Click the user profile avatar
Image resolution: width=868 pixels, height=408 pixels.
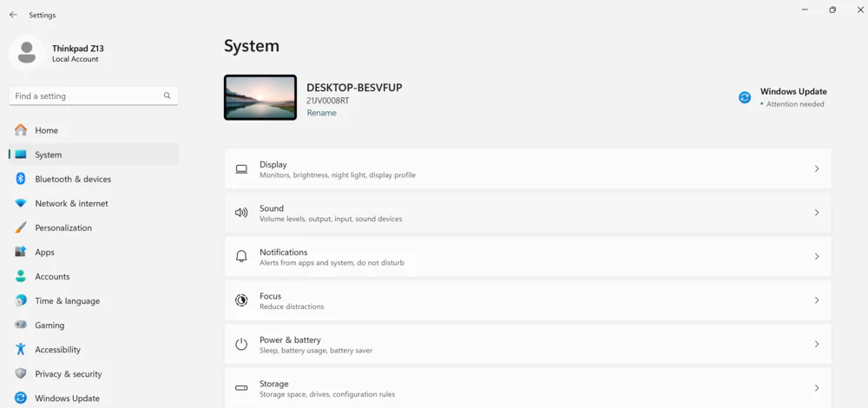point(27,53)
